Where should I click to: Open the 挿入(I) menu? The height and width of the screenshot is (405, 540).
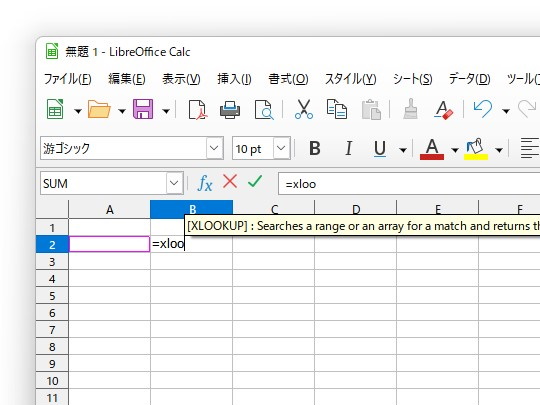click(x=234, y=79)
